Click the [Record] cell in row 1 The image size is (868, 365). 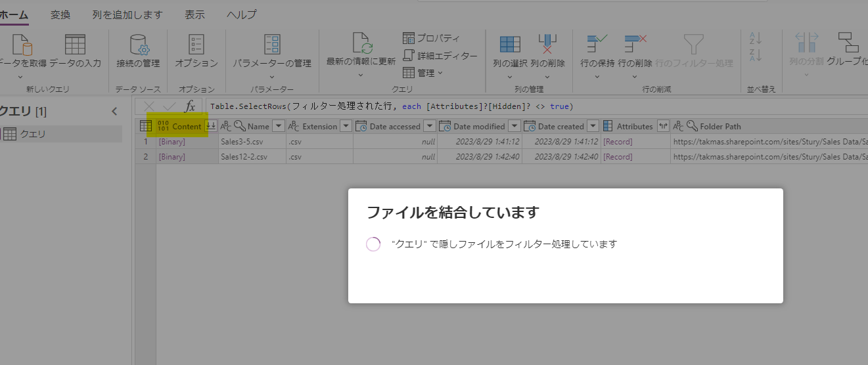(x=635, y=141)
